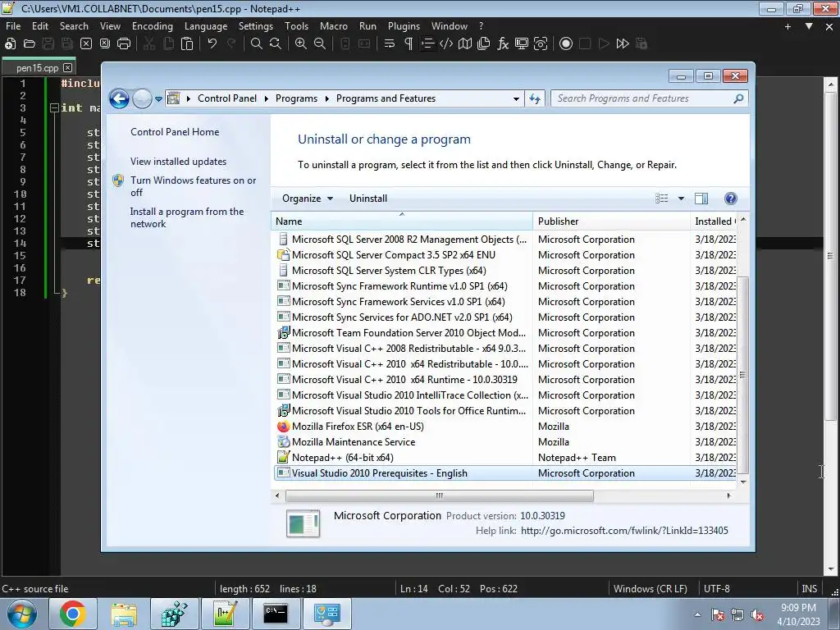Open View installed updates link
Image resolution: width=840 pixels, height=630 pixels.
[x=178, y=162]
